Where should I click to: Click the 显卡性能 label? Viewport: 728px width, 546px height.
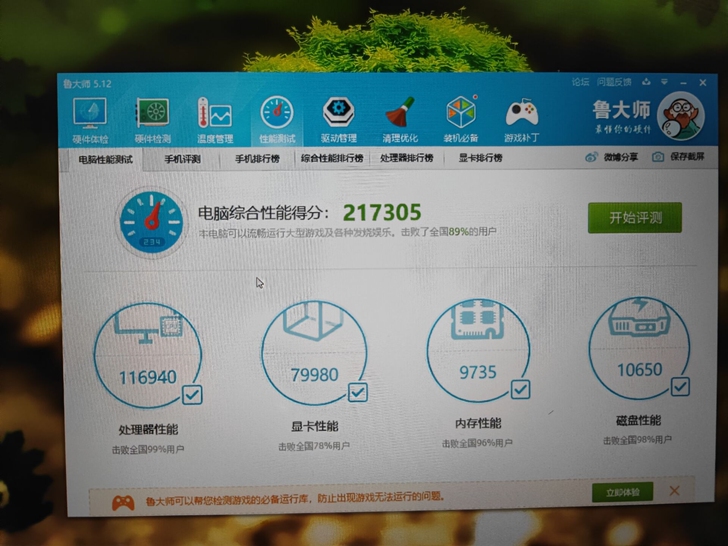pyautogui.click(x=314, y=426)
